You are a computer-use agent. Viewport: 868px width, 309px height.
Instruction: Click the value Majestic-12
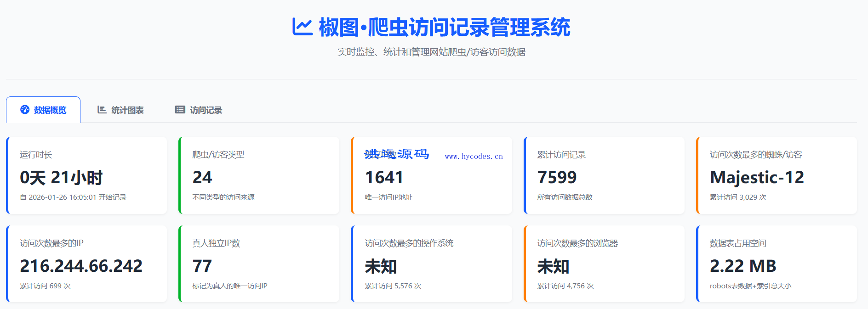[x=757, y=177]
